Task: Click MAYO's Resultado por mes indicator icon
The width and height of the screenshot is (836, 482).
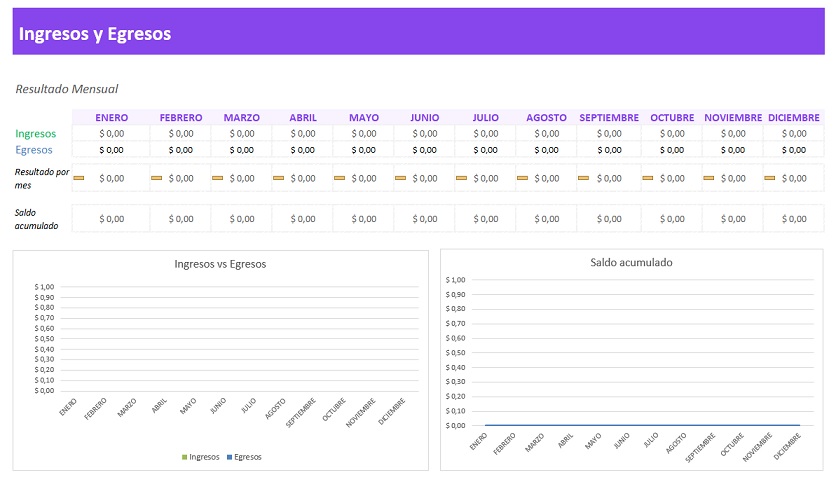Action: 339,178
